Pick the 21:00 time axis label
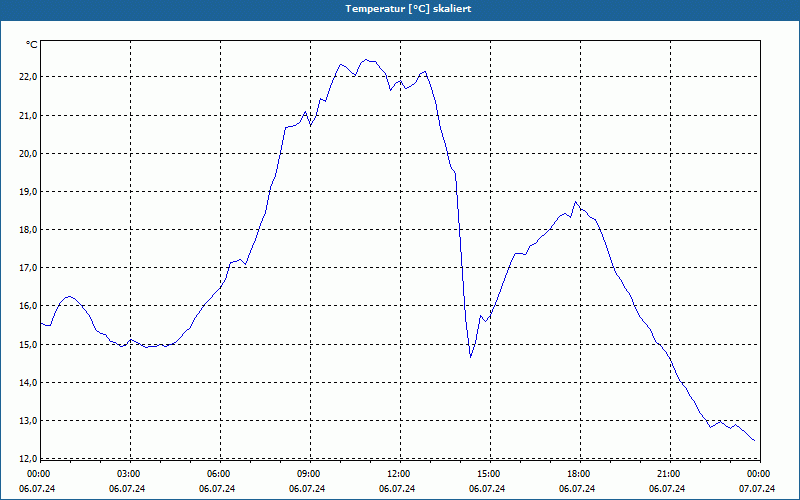Screen dimensions: 800x500 [x=668, y=474]
